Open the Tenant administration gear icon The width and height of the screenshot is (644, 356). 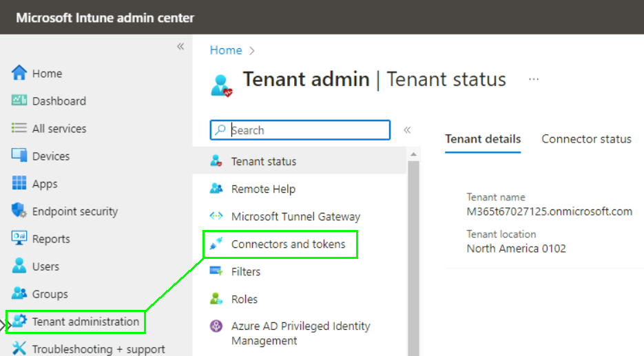click(19, 322)
